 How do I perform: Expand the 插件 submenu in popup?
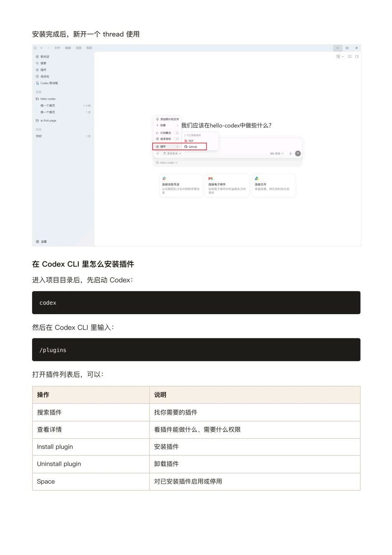(x=167, y=147)
